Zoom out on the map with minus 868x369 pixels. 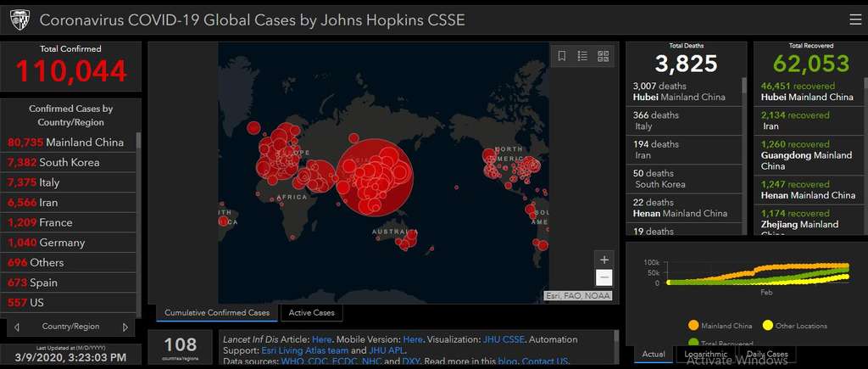pyautogui.click(x=604, y=277)
